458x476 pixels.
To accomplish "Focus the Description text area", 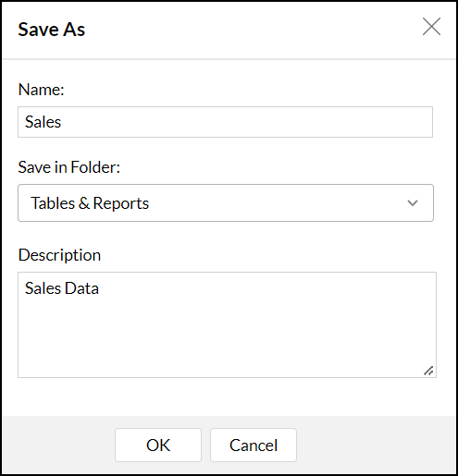I will tap(227, 324).
